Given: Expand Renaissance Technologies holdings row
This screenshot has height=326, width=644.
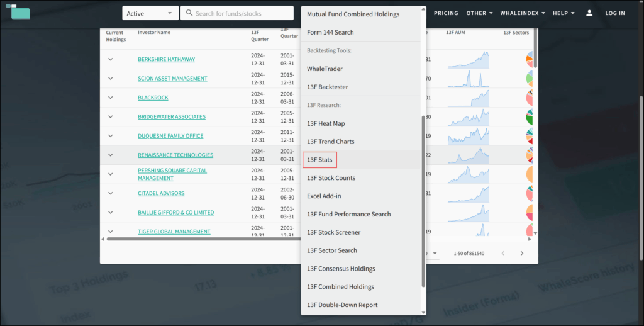Looking at the screenshot, I should tap(111, 155).
